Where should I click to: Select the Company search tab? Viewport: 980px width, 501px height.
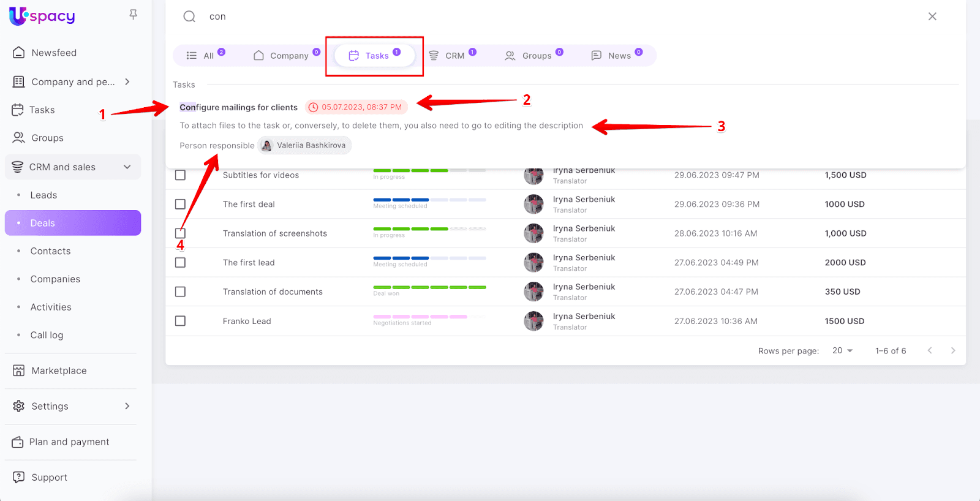(x=287, y=56)
